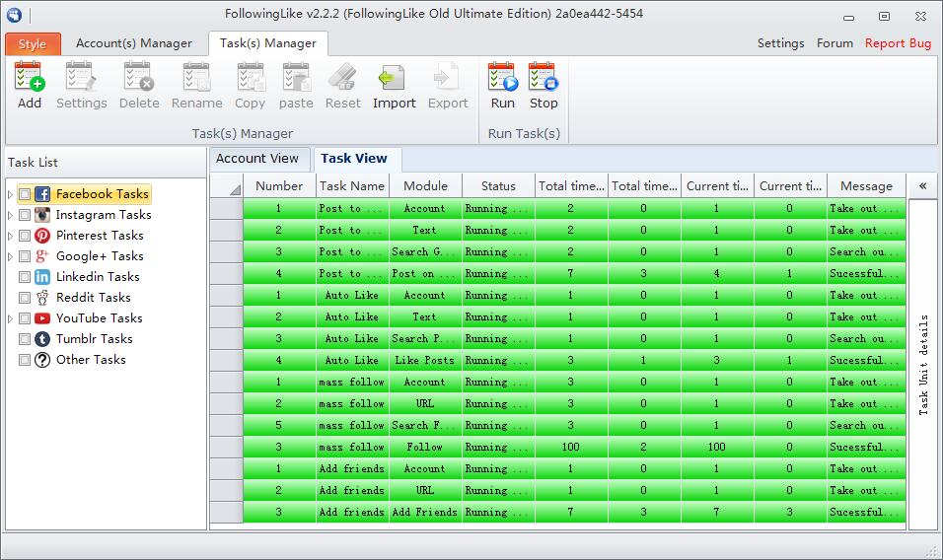Sort by the Number column header
The image size is (943, 560).
(x=279, y=185)
